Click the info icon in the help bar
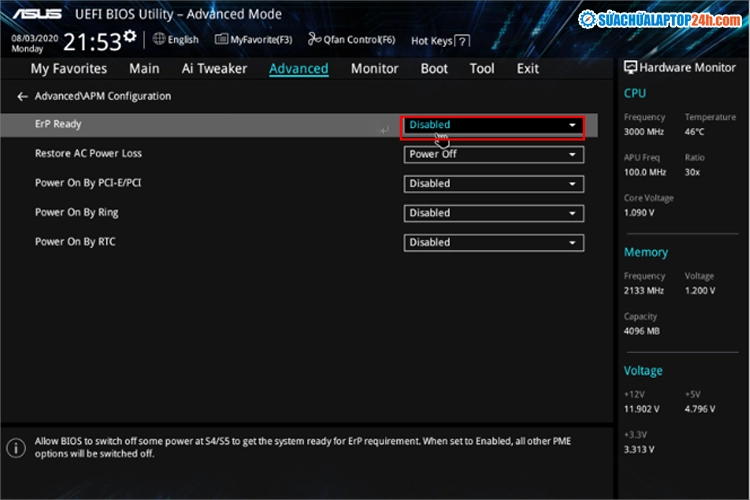The height and width of the screenshot is (500, 750). coord(16,448)
